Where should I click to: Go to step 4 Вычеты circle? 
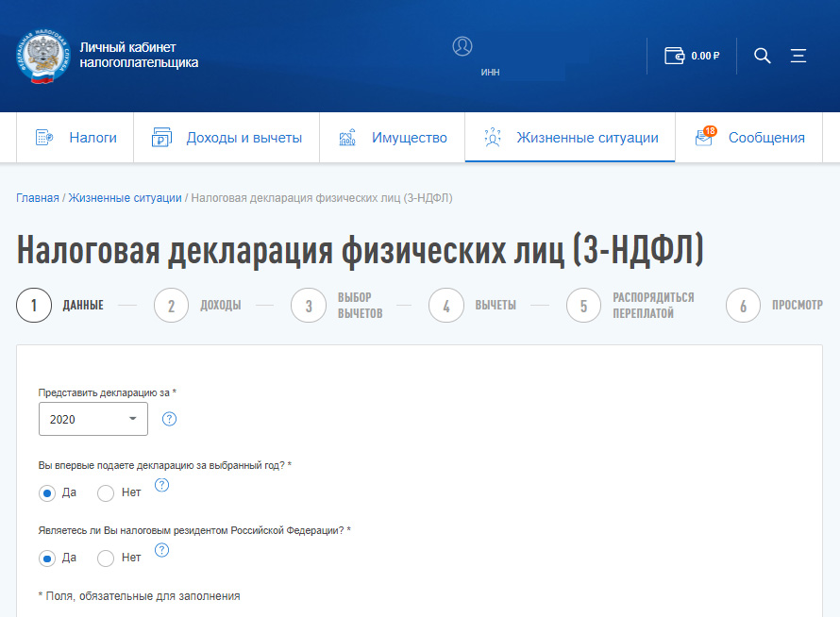(x=446, y=306)
